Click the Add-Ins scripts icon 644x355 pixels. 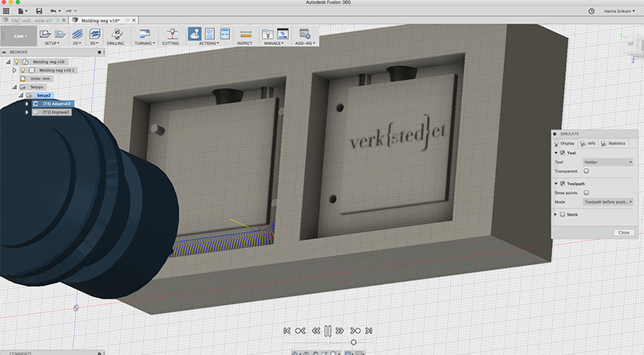(304, 34)
